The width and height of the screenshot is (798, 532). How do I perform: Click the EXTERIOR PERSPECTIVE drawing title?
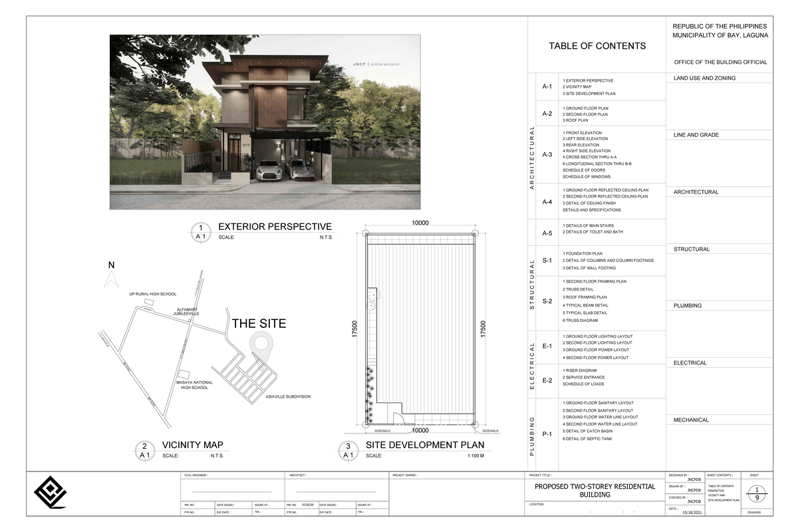[275, 227]
